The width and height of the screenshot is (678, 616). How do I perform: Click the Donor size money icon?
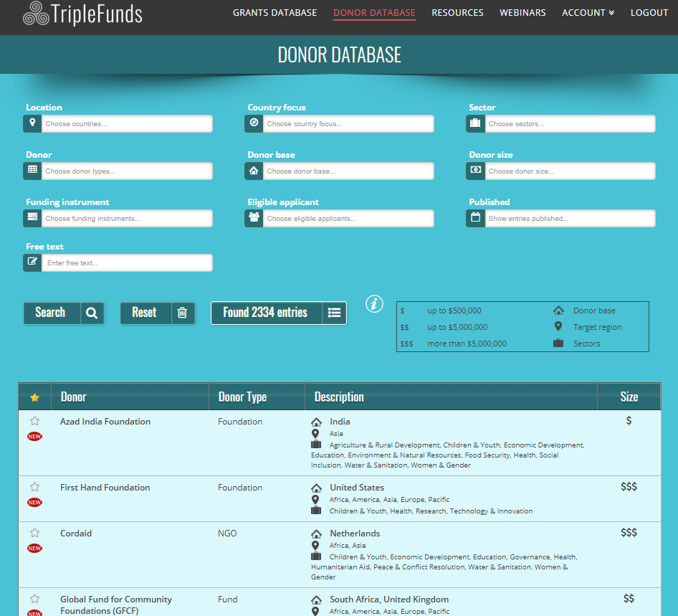pyautogui.click(x=475, y=171)
